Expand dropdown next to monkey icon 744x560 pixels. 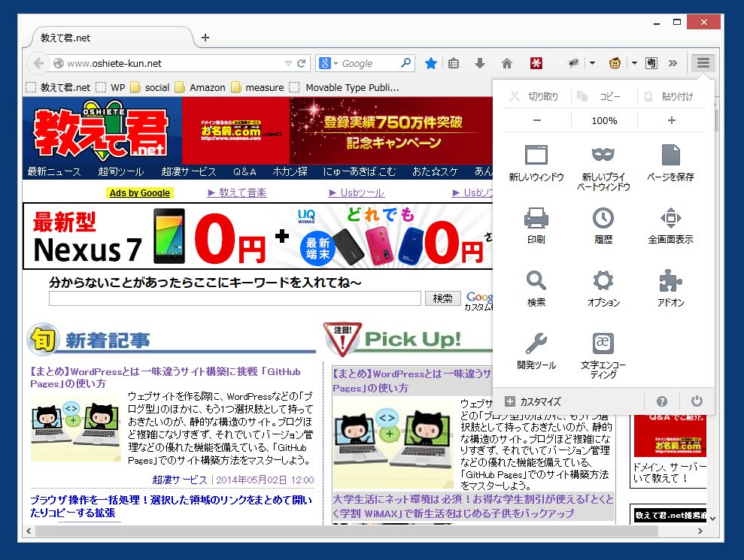[634, 62]
